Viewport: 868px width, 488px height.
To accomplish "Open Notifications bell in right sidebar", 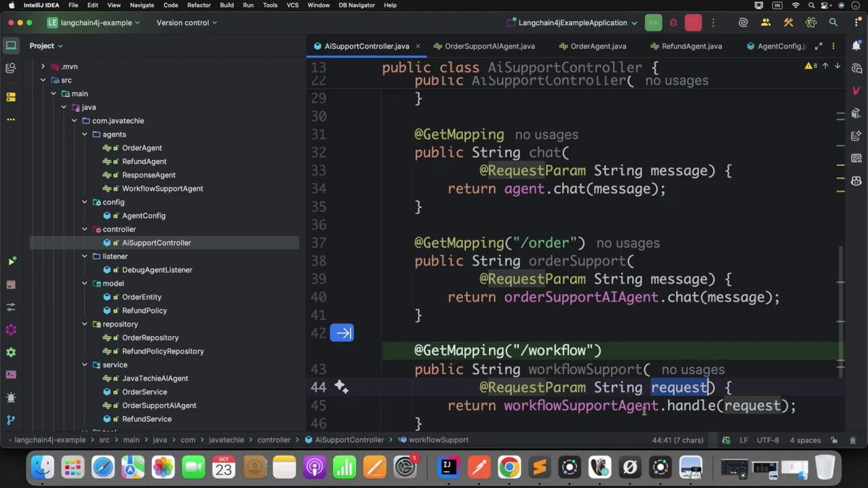I will (x=856, y=45).
